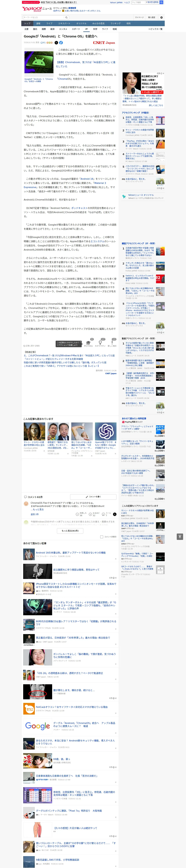
Task: Click the back-to-top arrow button
Action: click(180, 536)
